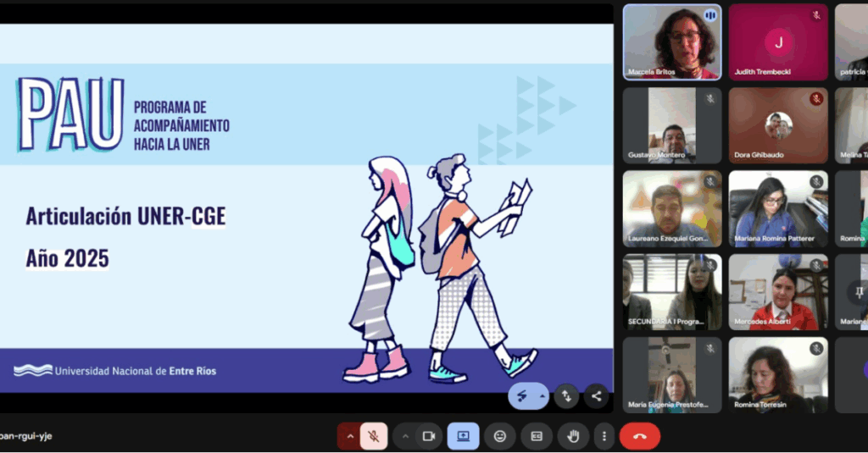Raise your hand
The image size is (868, 453).
coord(573,436)
